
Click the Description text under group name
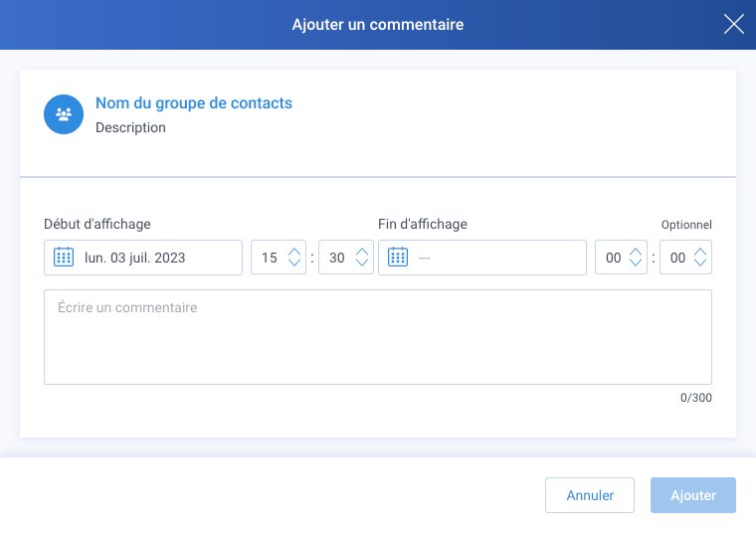[130, 127]
